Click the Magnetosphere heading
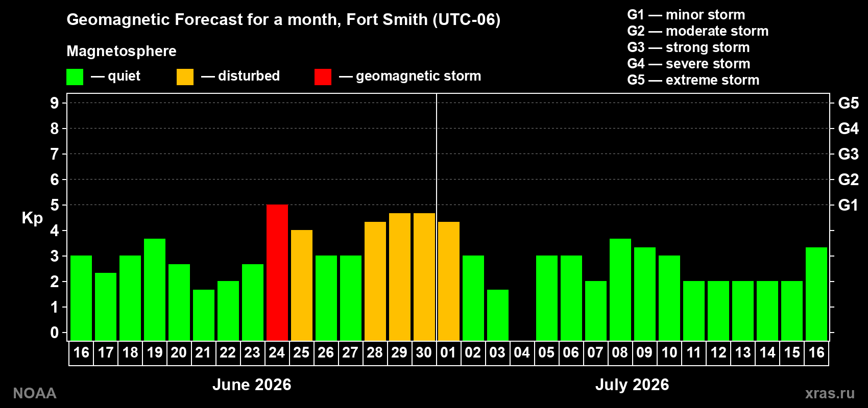 [x=122, y=52]
